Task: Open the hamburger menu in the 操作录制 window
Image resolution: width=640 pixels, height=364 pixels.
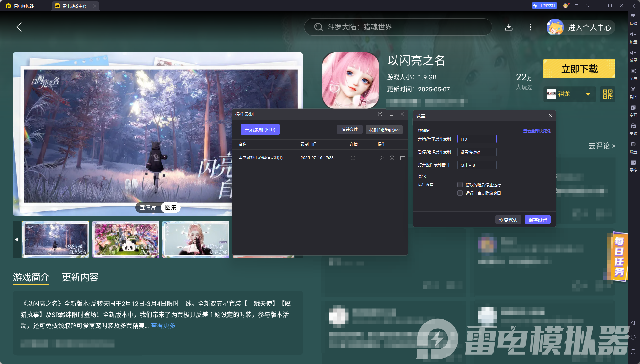Action: (391, 114)
